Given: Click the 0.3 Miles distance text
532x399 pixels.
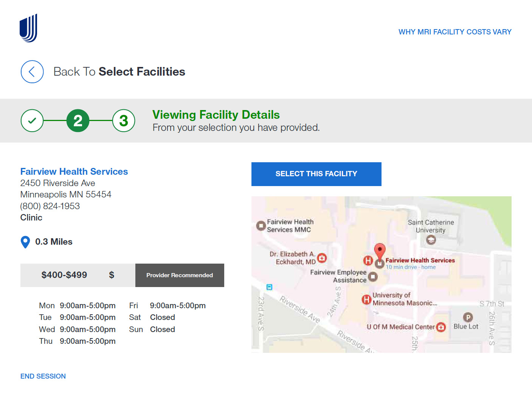Looking at the screenshot, I should point(54,242).
